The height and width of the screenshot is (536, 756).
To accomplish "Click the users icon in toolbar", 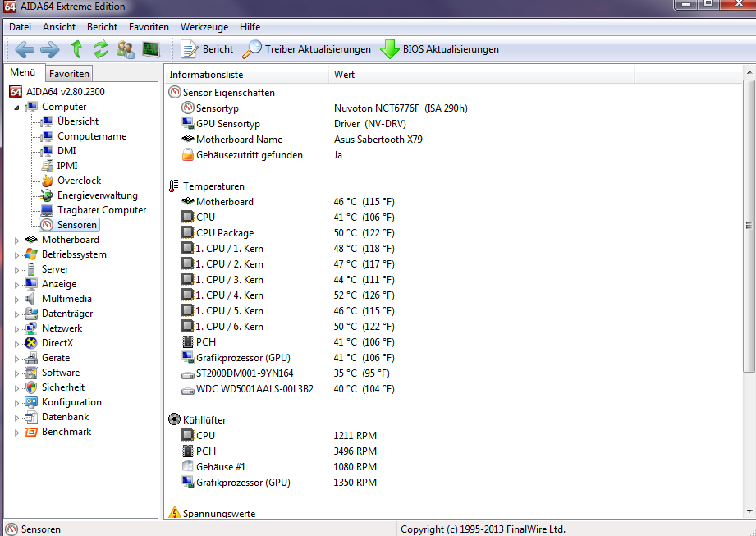I will (126, 49).
